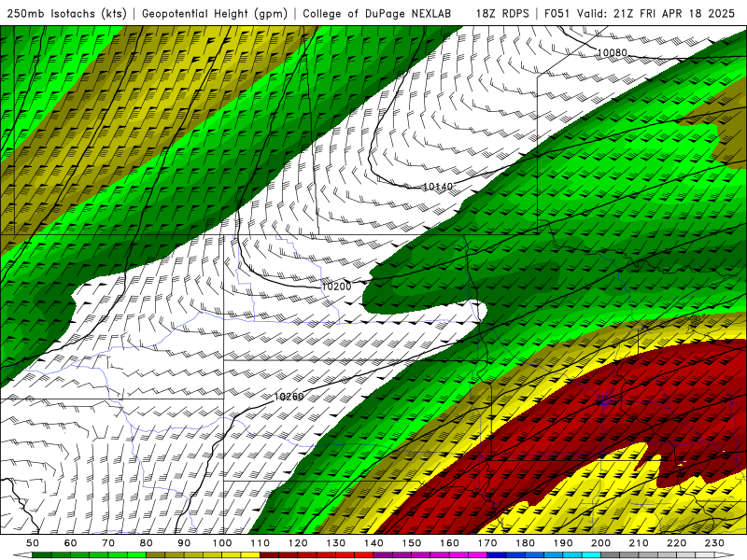Screen dimensions: 747x560
Task: Click the 170 value on the color scale
Action: click(x=487, y=543)
